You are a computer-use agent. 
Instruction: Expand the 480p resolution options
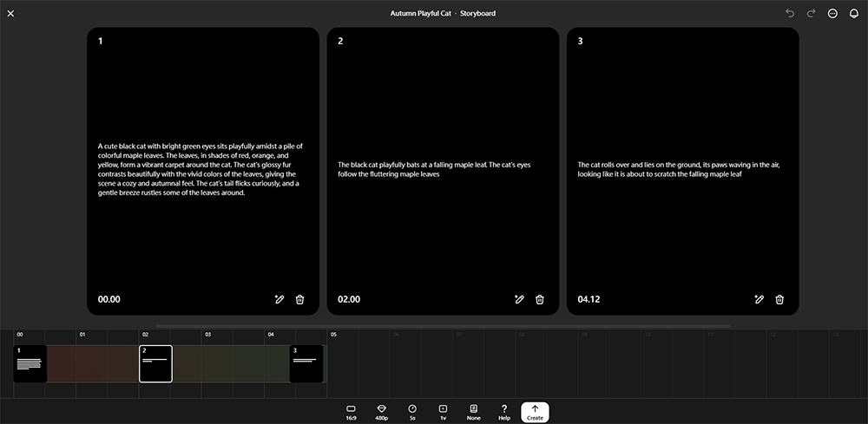click(381, 412)
